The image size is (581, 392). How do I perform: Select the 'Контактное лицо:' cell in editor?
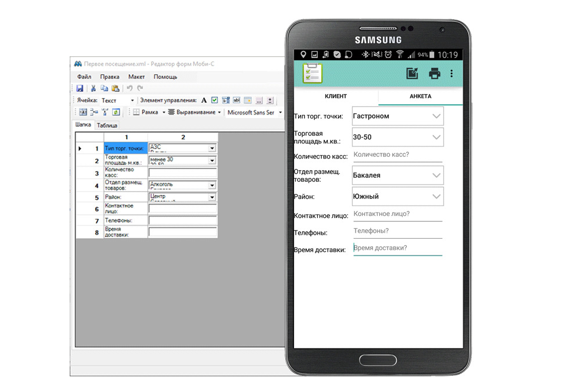click(125, 208)
